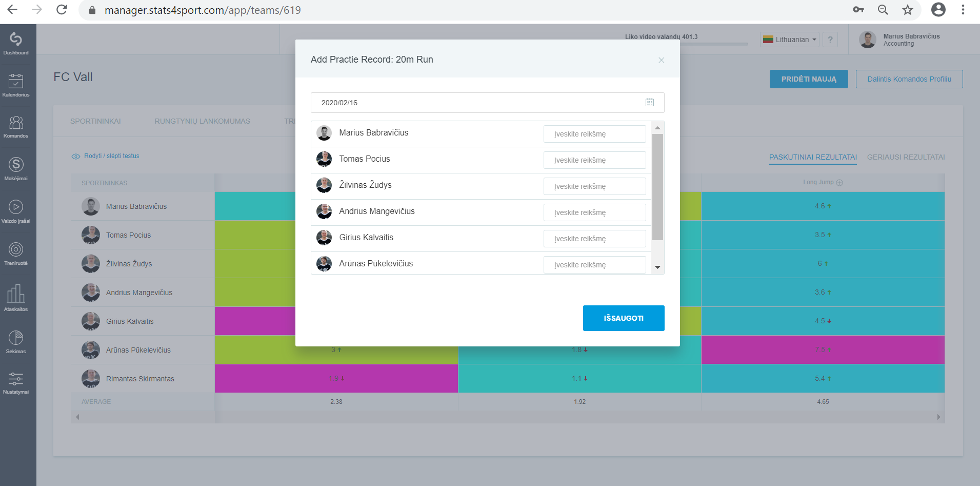Select PASKUTINIAI REZULTATAI tab
Image resolution: width=980 pixels, height=486 pixels.
tap(813, 157)
